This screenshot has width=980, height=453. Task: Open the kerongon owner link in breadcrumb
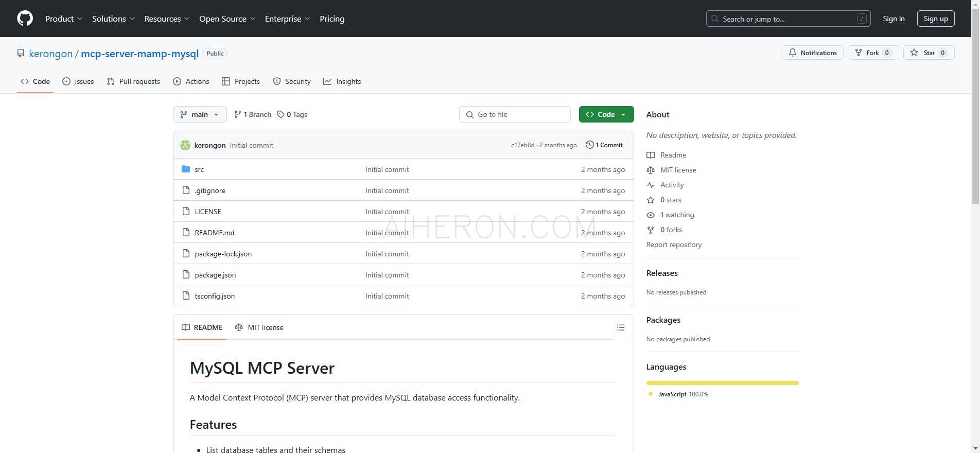click(51, 54)
